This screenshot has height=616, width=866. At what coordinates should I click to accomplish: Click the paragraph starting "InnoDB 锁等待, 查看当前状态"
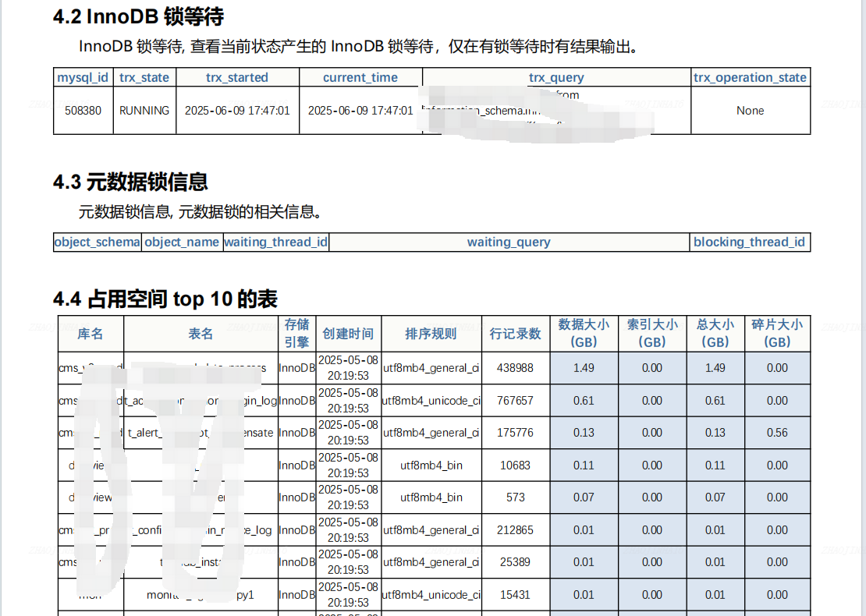pyautogui.click(x=360, y=46)
